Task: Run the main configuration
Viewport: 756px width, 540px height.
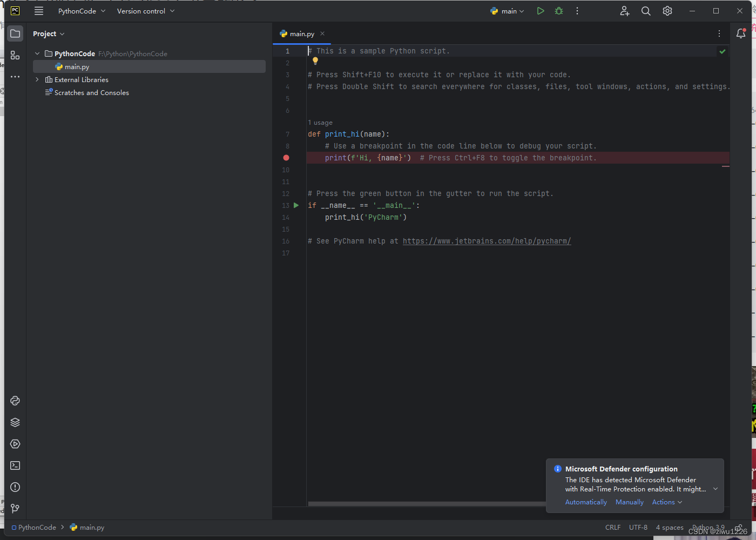Action: click(x=541, y=11)
